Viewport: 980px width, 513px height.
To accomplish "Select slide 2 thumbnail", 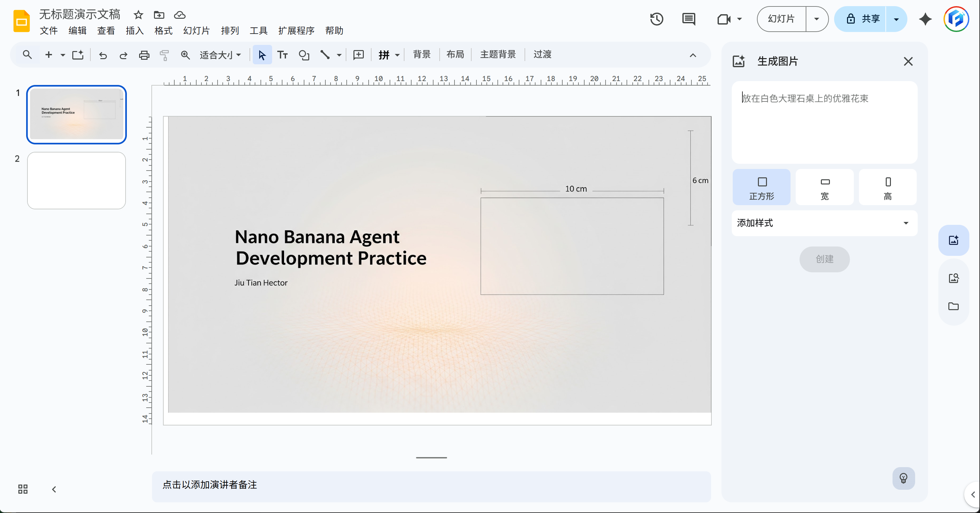I will (77, 181).
